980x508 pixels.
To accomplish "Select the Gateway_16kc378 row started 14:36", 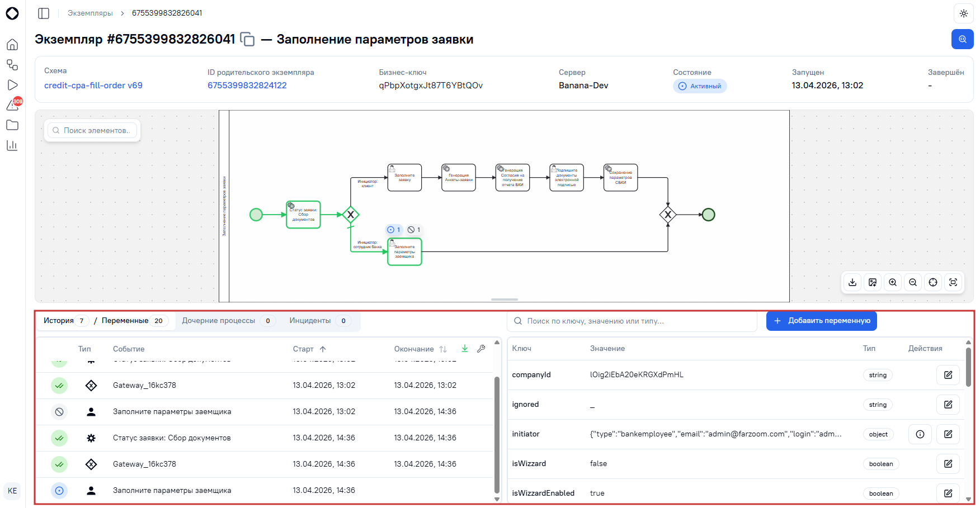I will point(265,464).
